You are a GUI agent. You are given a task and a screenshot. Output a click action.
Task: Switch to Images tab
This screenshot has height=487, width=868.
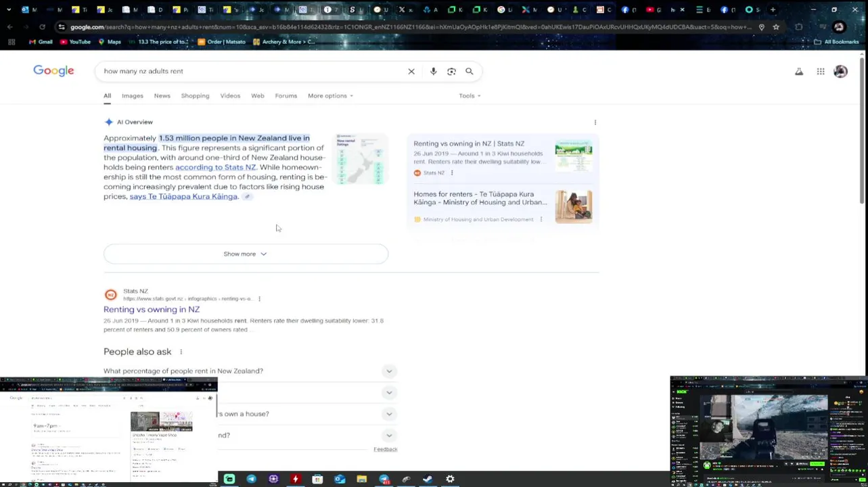[133, 96]
